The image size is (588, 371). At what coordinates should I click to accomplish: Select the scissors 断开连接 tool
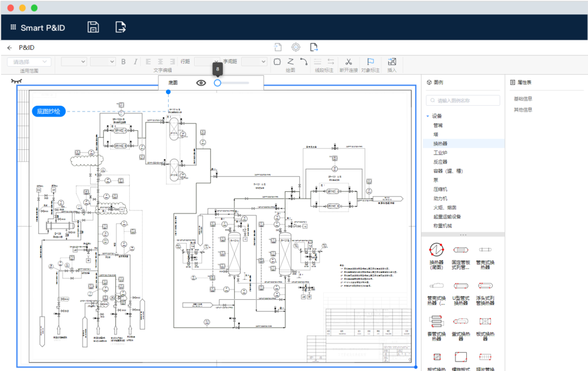(x=348, y=61)
